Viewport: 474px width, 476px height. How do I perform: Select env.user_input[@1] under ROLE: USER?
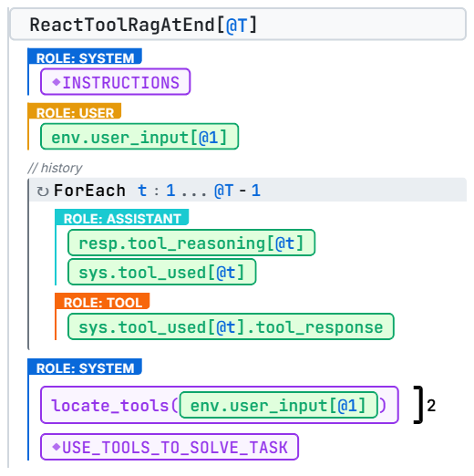(x=139, y=137)
